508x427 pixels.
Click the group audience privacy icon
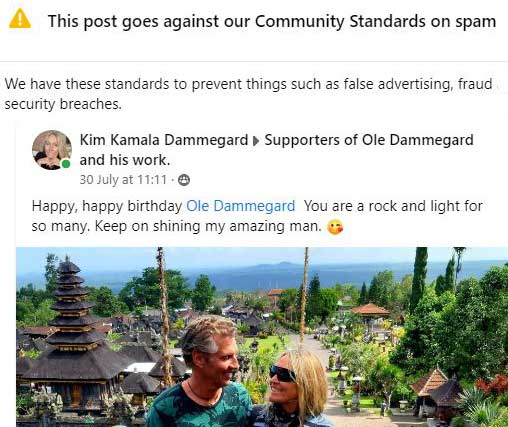[x=184, y=180]
